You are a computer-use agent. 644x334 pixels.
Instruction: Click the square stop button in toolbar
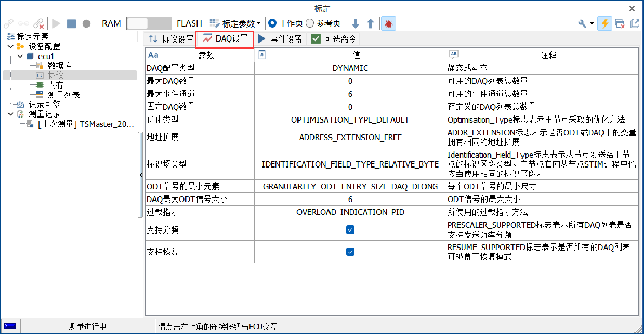(71, 23)
